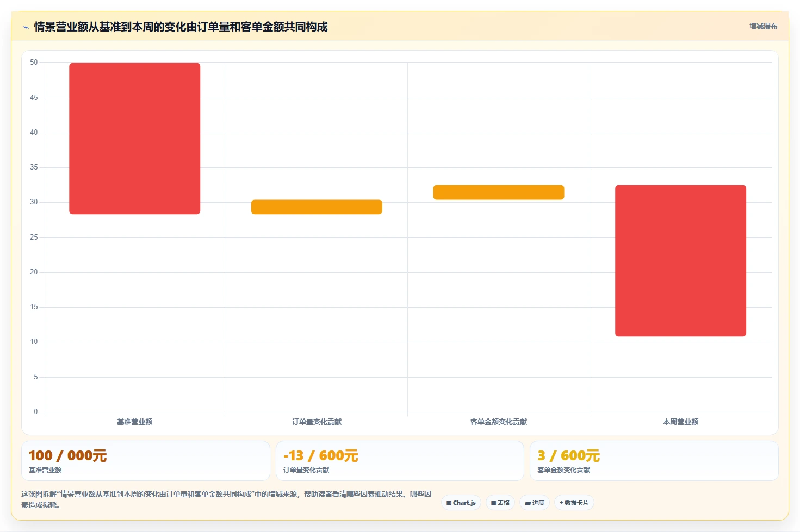Click the y-axis value 50
The width and height of the screenshot is (800, 532).
(34, 62)
